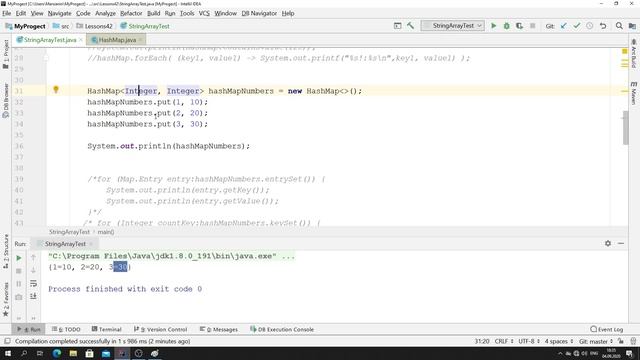Close the HashMap.java tab

140,40
